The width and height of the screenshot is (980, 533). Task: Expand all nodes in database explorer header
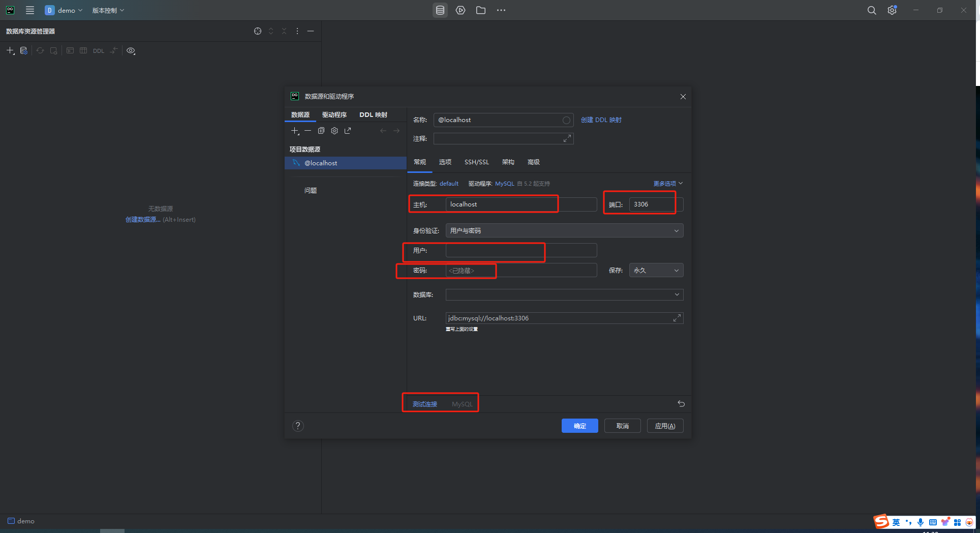click(x=271, y=31)
